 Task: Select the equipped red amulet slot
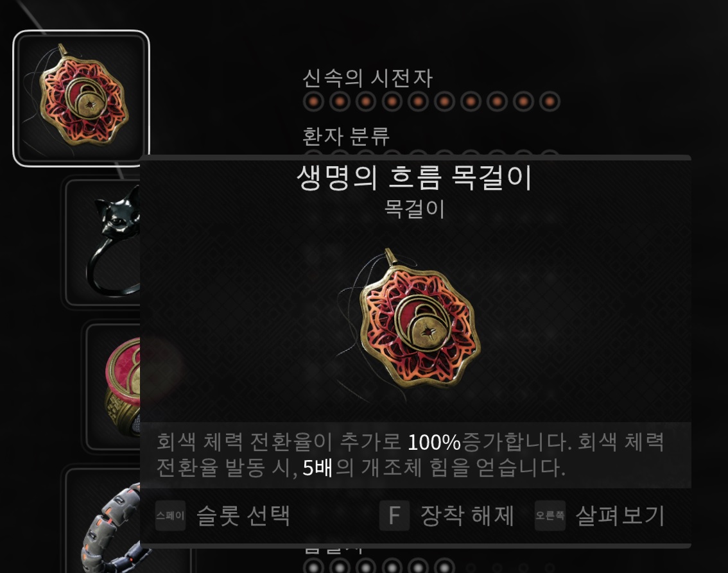click(x=81, y=98)
